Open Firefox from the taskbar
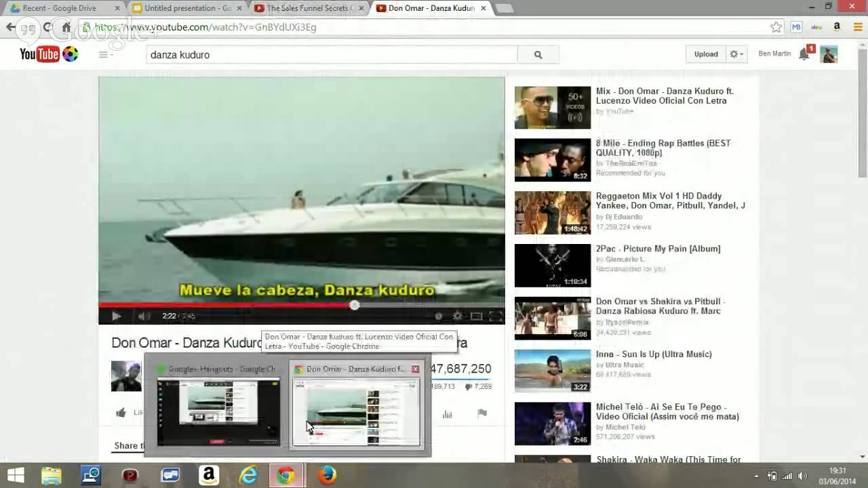This screenshot has width=868, height=488. click(x=327, y=476)
